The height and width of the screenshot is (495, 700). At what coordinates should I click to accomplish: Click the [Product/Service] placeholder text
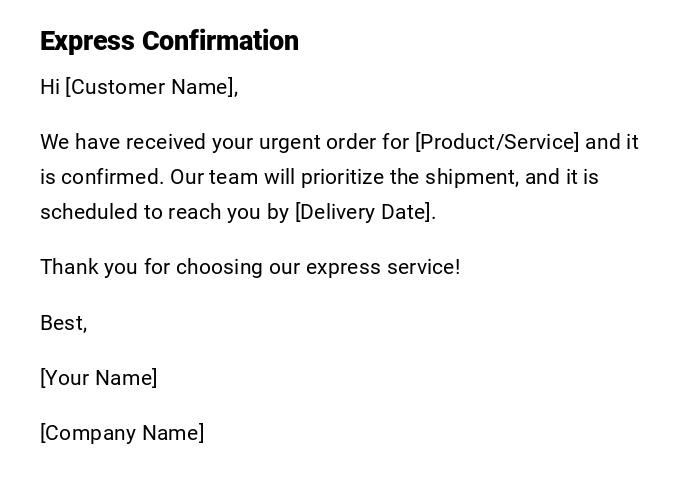497,142
